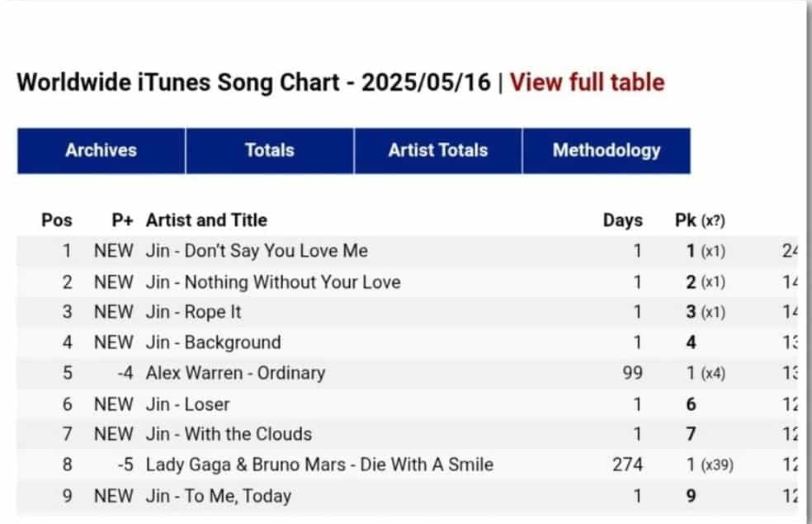This screenshot has width=812, height=524.
Task: Click the Pos column header
Action: (57, 220)
